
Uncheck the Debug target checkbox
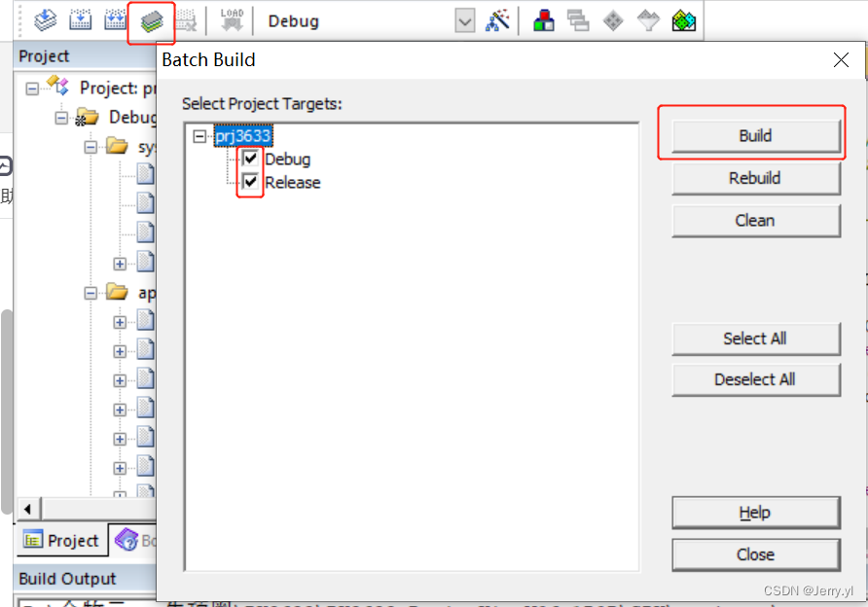coord(250,159)
